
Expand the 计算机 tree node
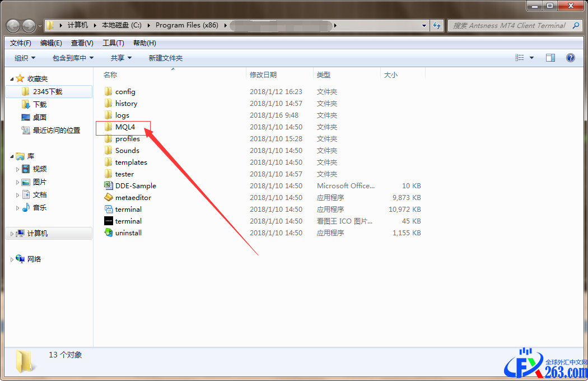(12, 234)
